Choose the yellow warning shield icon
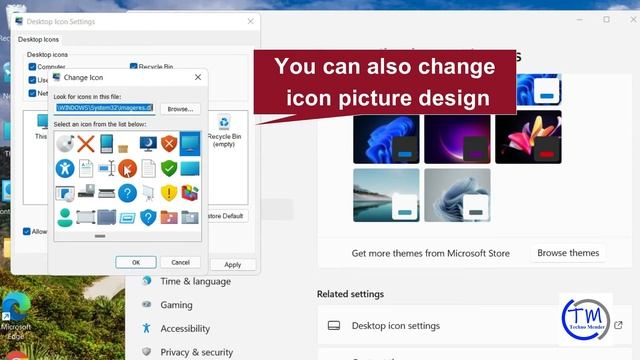 pyautogui.click(x=169, y=193)
